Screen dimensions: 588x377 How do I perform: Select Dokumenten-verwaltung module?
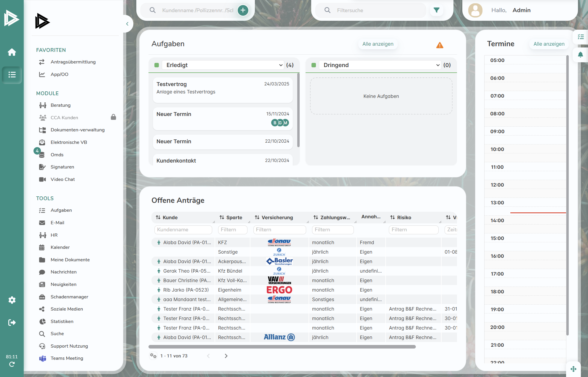tap(77, 130)
